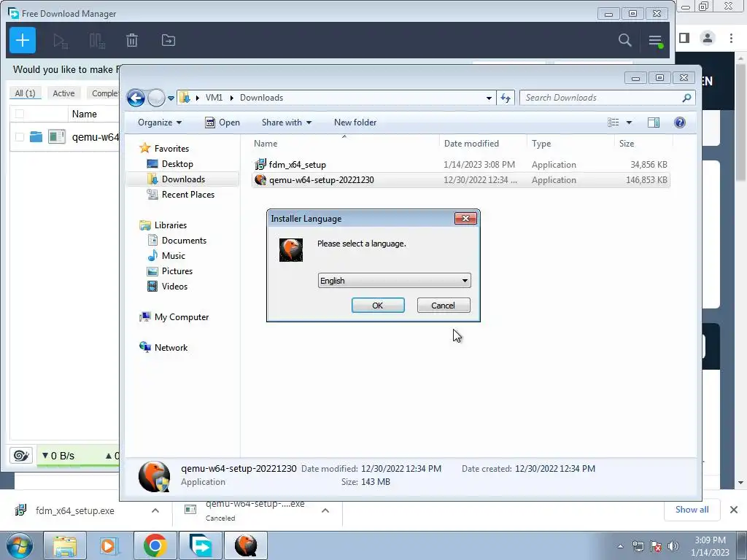This screenshot has width=747, height=560.
Task: Open the recent pages dropdown arrow
Action: click(171, 98)
